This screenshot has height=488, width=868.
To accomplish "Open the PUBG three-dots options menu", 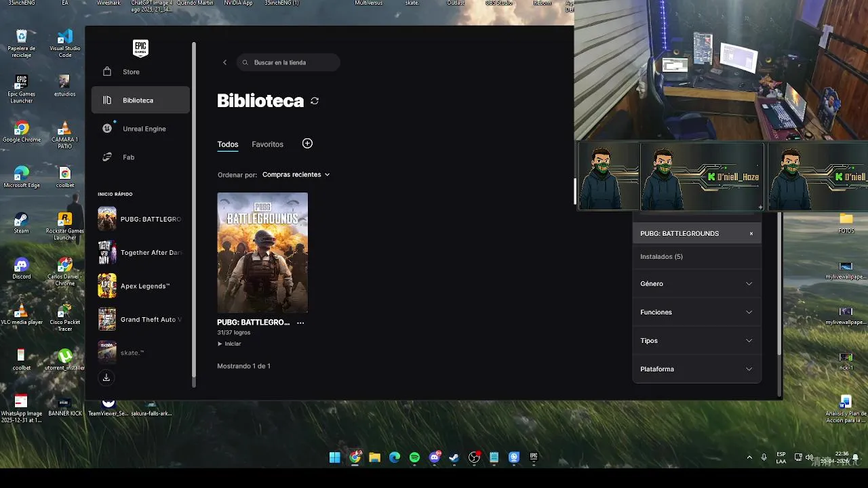I will click(x=300, y=323).
